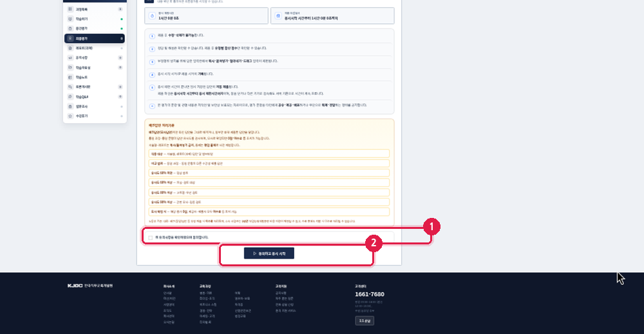Click the 1:1 상담 footer button
644x334 pixels.
pos(365,321)
